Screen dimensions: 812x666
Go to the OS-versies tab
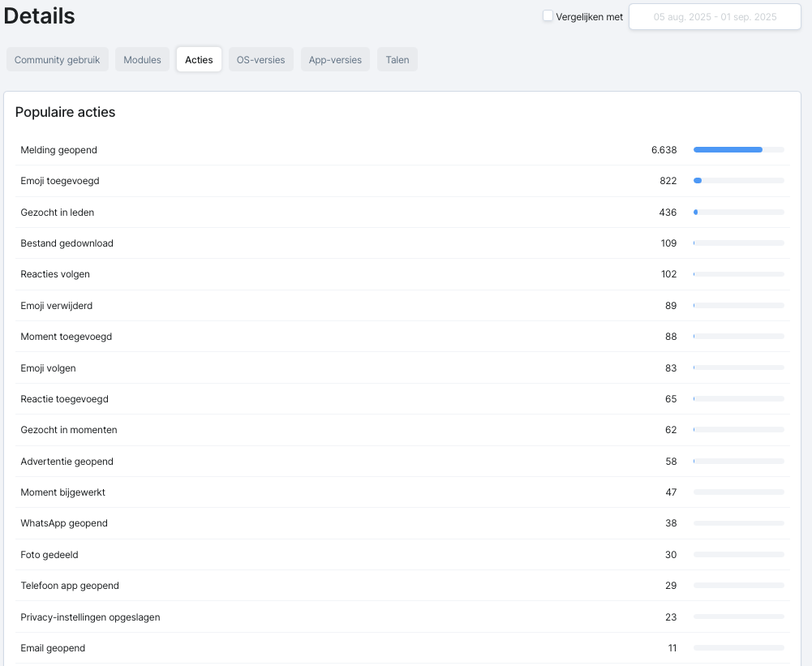pyautogui.click(x=260, y=60)
